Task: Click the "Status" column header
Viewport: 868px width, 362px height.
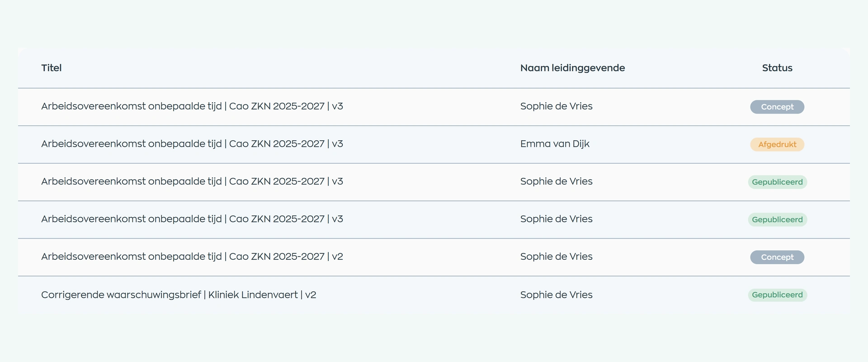Action: [777, 68]
